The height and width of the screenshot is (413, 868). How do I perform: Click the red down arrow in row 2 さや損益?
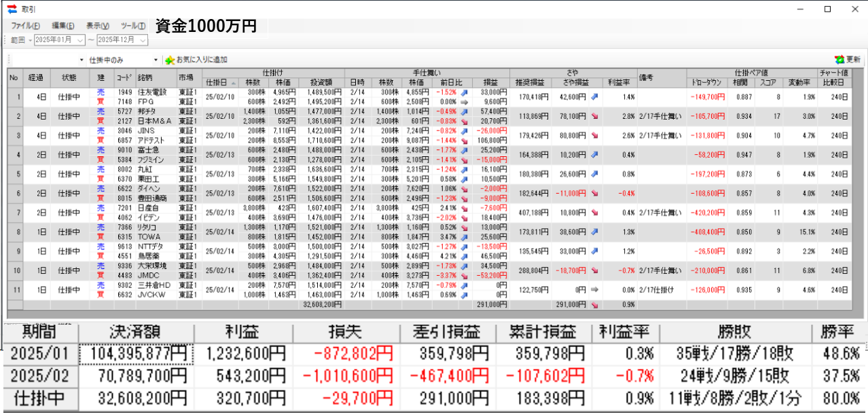point(595,116)
